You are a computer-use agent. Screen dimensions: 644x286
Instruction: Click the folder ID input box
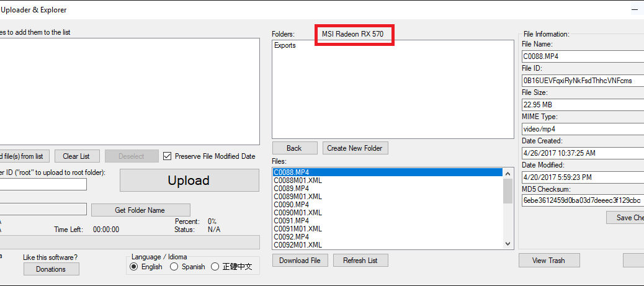43,184
